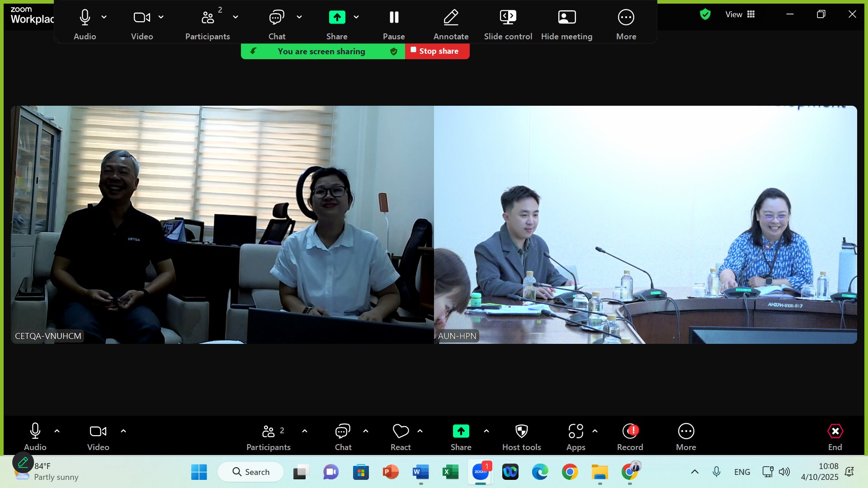Expand Share options chevron in the top toolbar

[x=356, y=17]
